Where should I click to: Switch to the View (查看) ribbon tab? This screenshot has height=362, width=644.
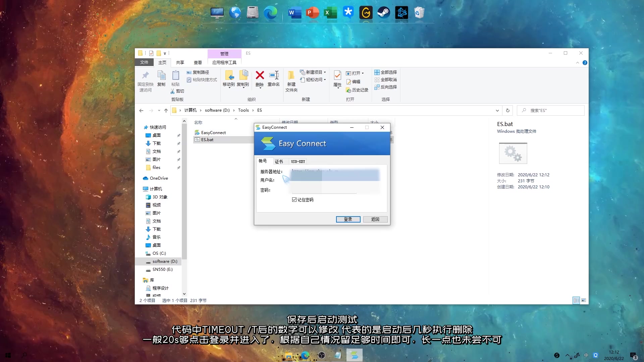tap(198, 62)
